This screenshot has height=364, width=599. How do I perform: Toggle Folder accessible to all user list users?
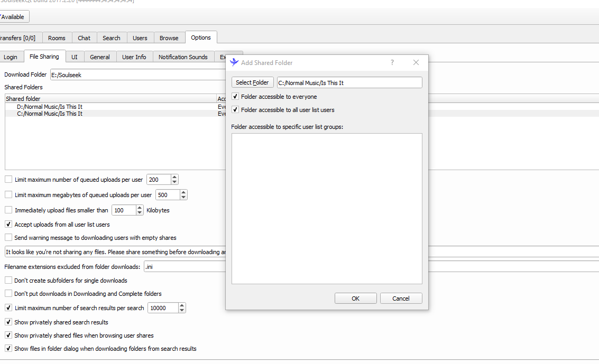[235, 109]
